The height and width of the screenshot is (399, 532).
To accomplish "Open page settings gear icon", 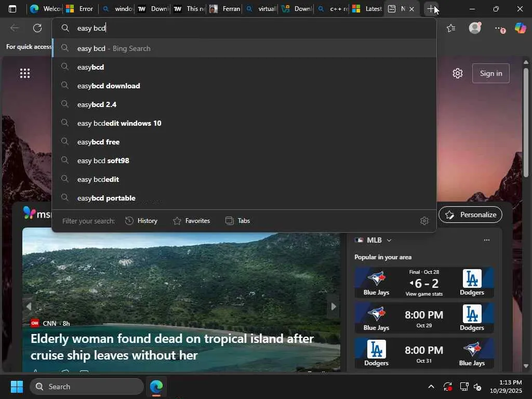I will coord(458,73).
